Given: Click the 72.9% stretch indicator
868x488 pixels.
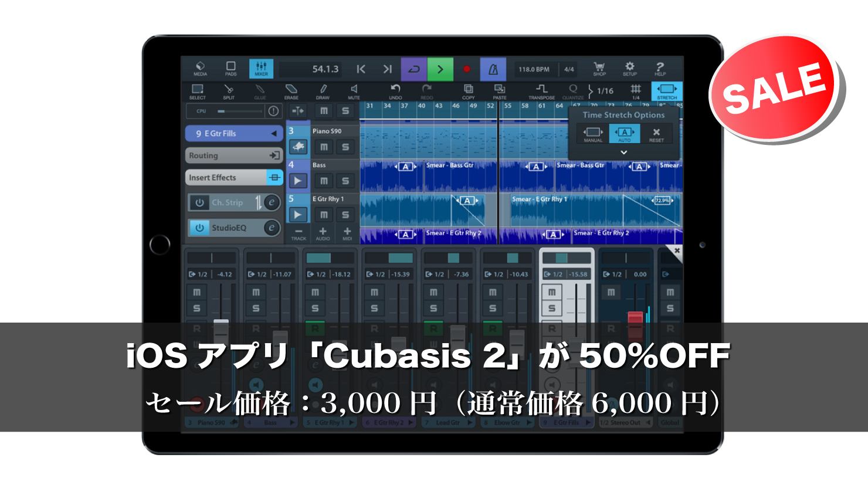Looking at the screenshot, I should (x=663, y=200).
